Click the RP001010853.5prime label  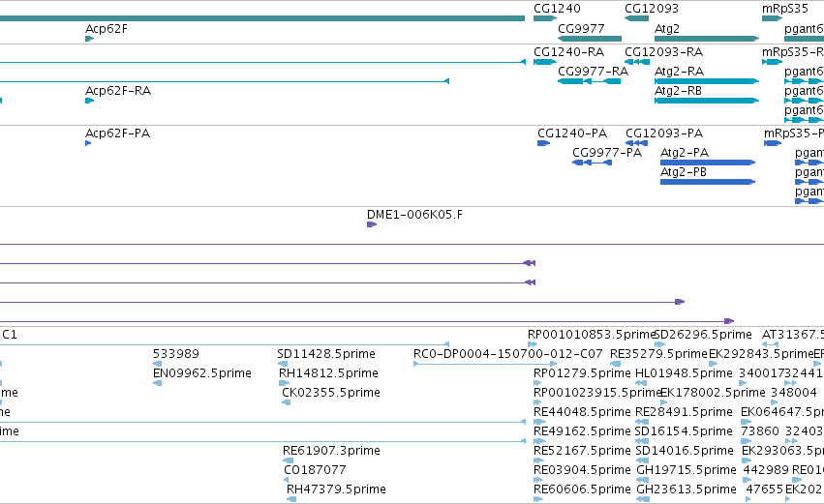click(x=593, y=334)
